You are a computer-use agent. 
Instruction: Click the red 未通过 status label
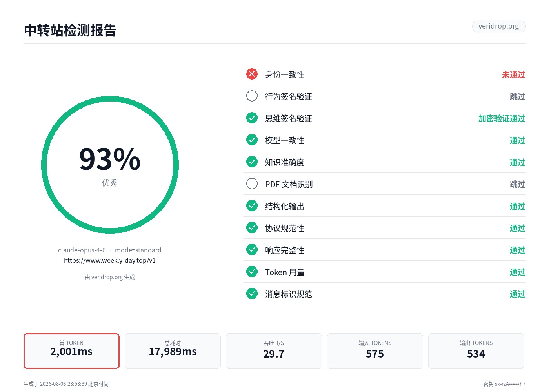click(x=514, y=74)
